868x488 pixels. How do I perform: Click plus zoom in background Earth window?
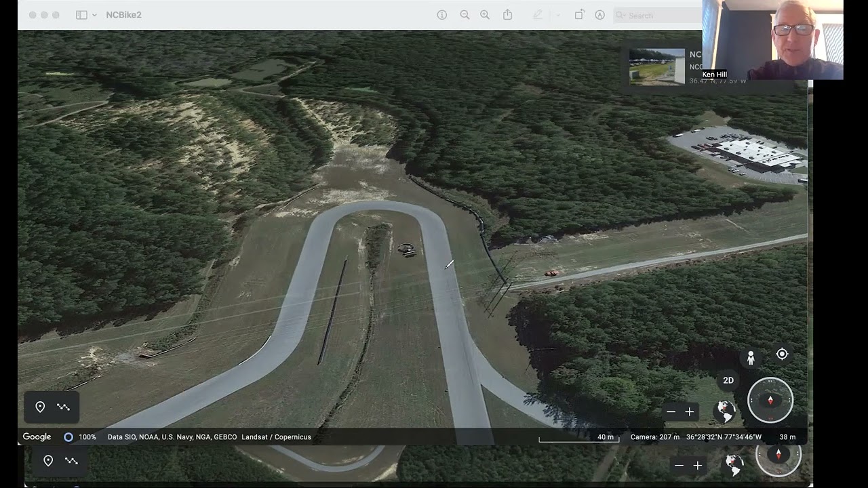pyautogui.click(x=698, y=466)
